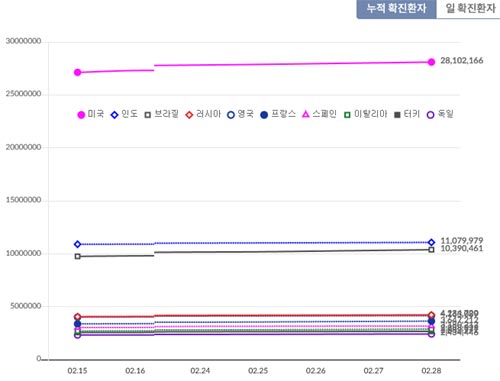The width and height of the screenshot is (500, 381).
Task: Toggle the 독일 legend item
Action: (440, 114)
